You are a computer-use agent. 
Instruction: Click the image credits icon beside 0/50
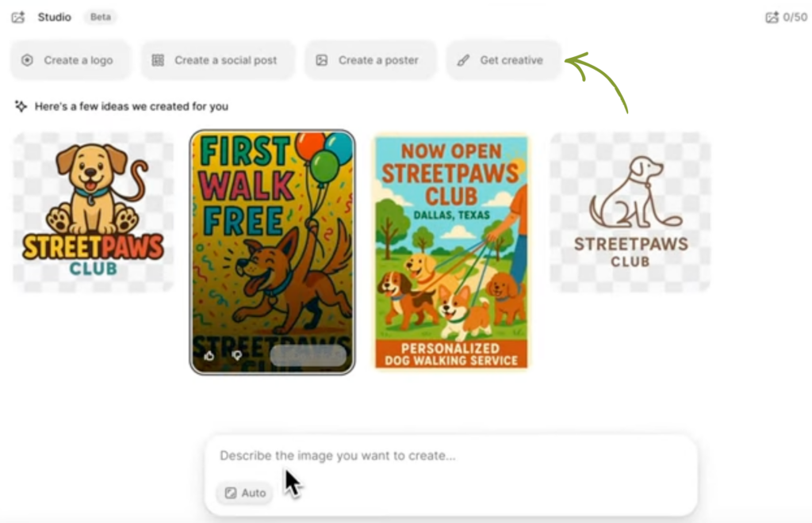[772, 17]
